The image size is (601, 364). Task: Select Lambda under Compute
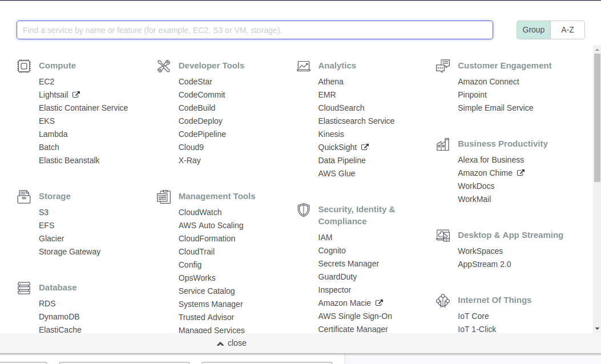[x=53, y=134]
